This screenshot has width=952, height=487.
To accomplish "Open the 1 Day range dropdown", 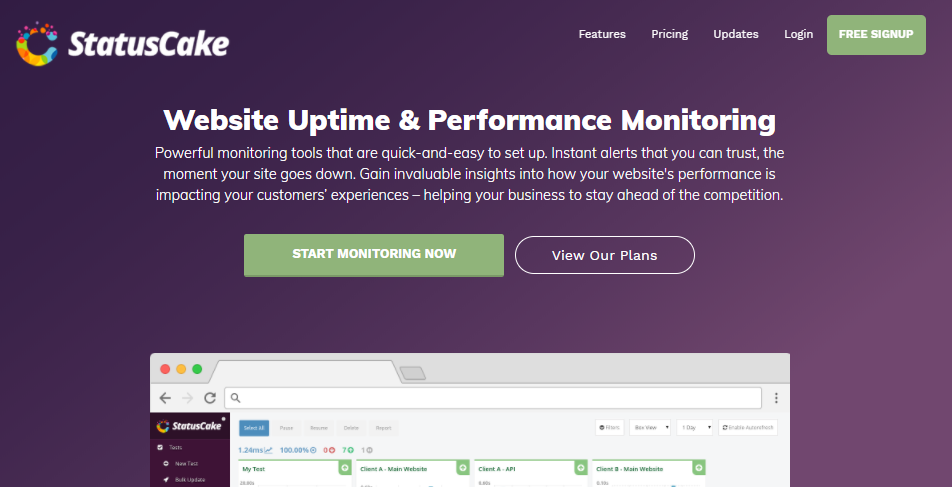I will [x=695, y=427].
